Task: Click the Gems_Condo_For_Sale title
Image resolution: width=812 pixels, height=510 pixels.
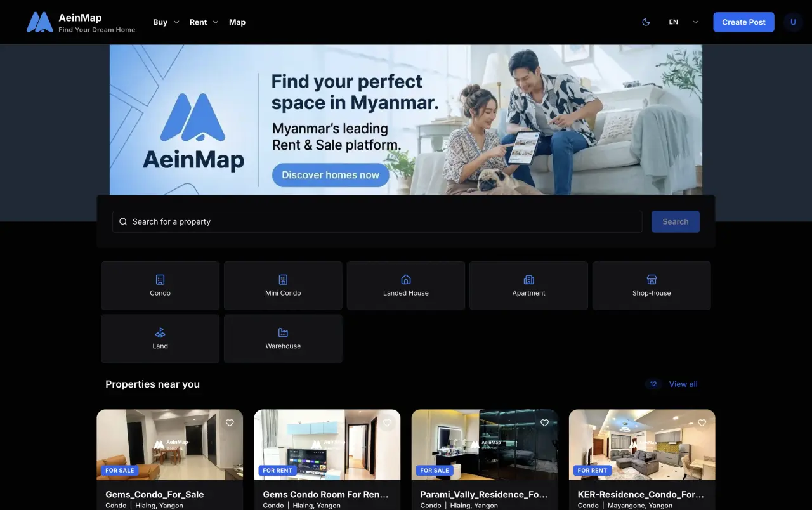Action: (x=155, y=494)
